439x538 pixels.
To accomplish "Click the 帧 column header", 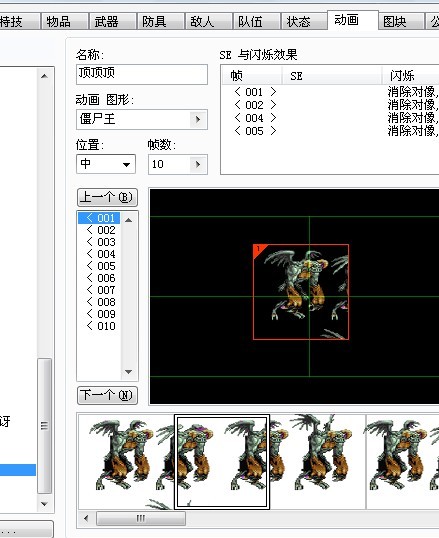I will pos(252,75).
